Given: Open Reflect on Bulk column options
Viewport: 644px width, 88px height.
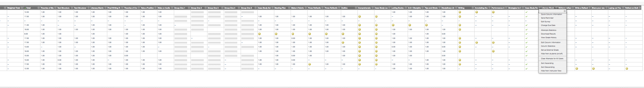Looking at the screenshot, I should click(x=640, y=8).
